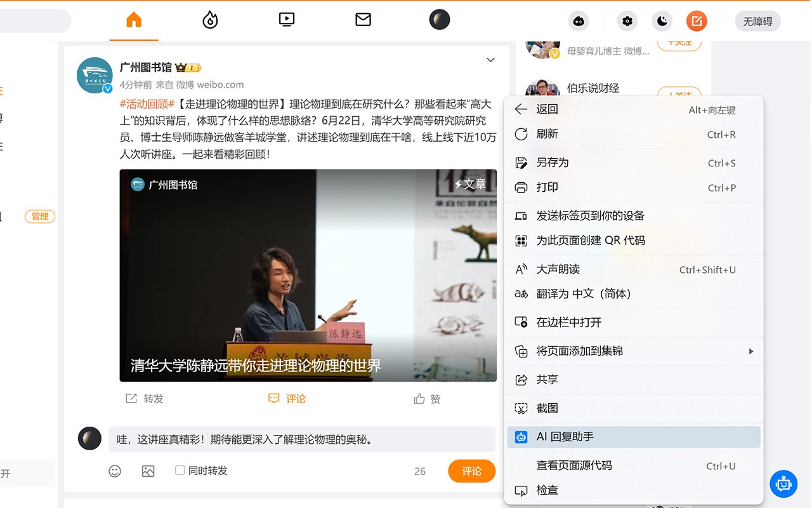Submit the comment with orange 评论 button
The height and width of the screenshot is (508, 812).
coord(471,471)
